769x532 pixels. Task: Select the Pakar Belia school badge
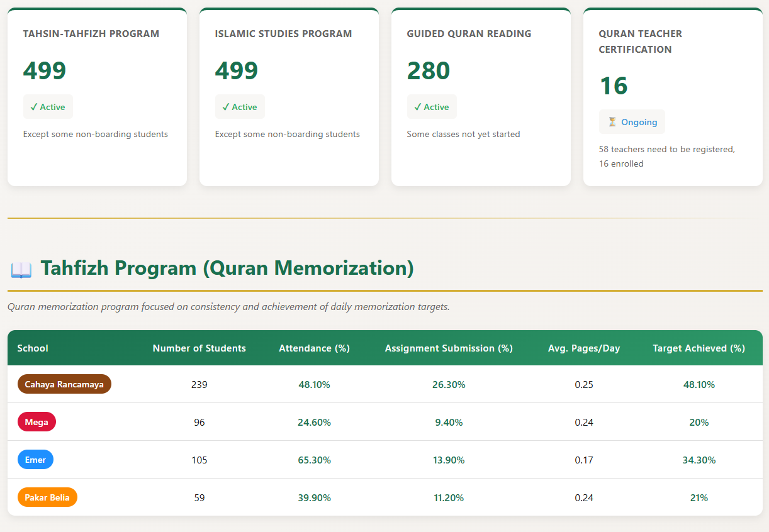click(x=47, y=497)
